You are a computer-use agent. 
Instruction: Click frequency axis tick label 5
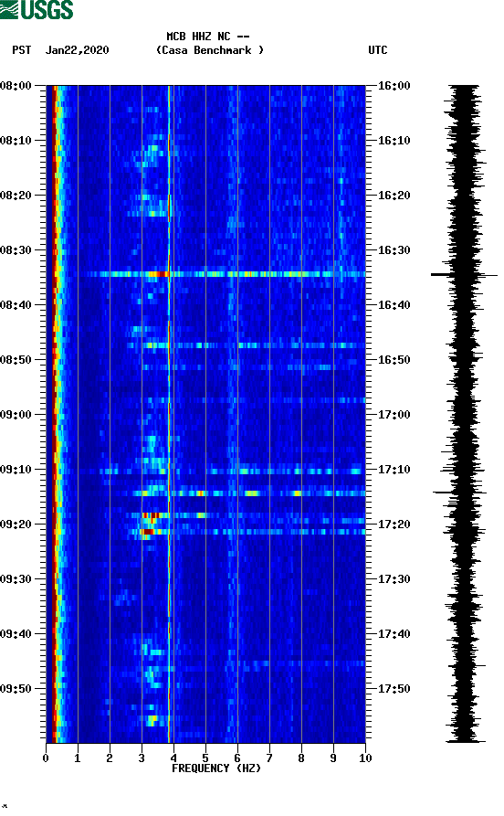point(205,758)
